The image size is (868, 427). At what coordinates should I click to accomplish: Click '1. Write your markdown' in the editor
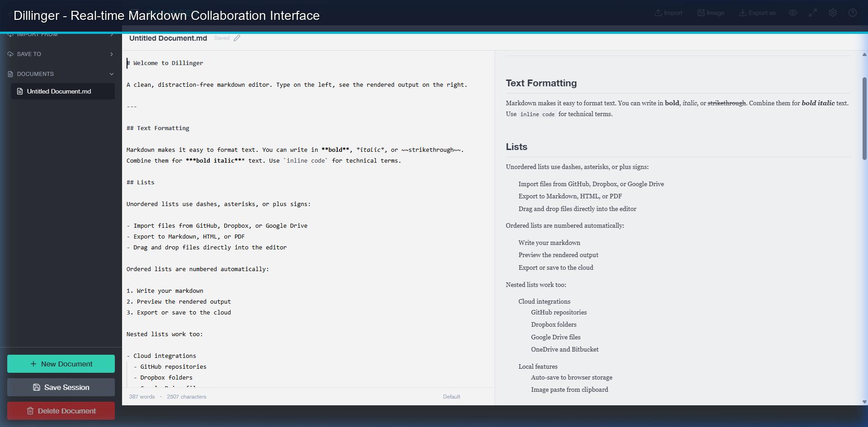click(165, 291)
